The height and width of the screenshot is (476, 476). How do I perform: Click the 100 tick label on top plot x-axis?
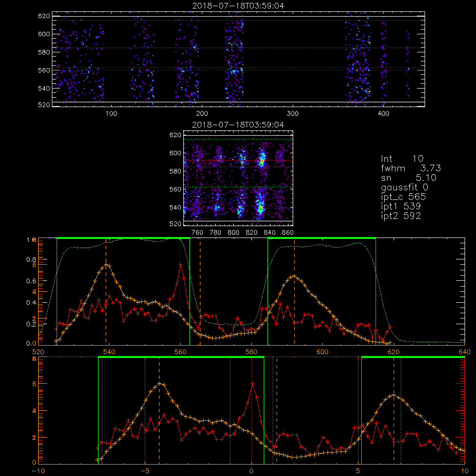click(x=111, y=114)
